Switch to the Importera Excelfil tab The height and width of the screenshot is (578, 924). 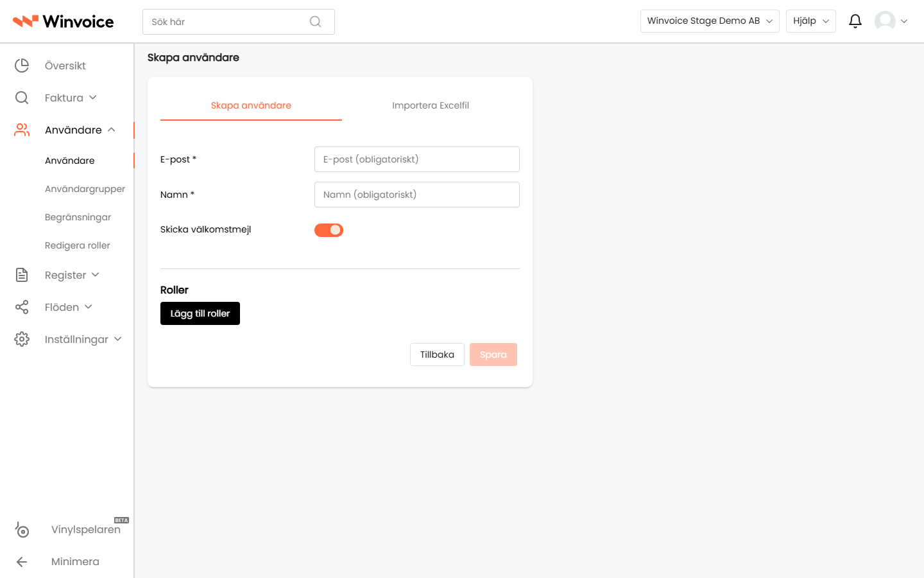(x=431, y=105)
